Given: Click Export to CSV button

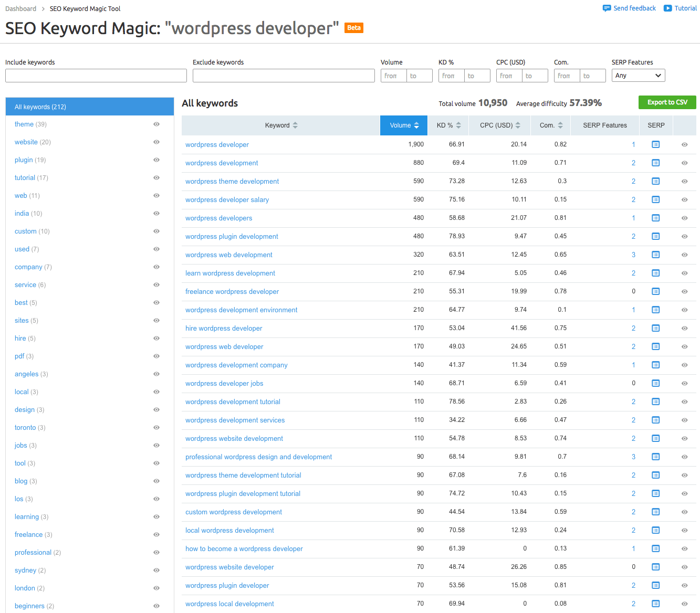Looking at the screenshot, I should click(x=667, y=102).
